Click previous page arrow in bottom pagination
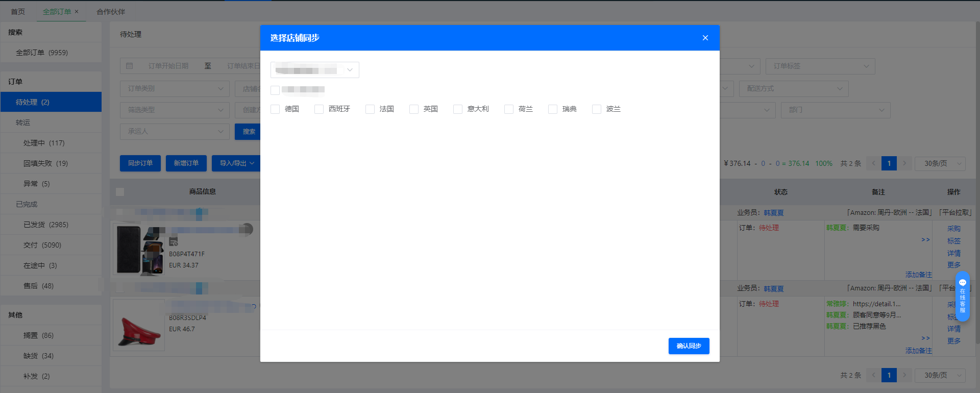Image resolution: width=980 pixels, height=393 pixels. 873,375
